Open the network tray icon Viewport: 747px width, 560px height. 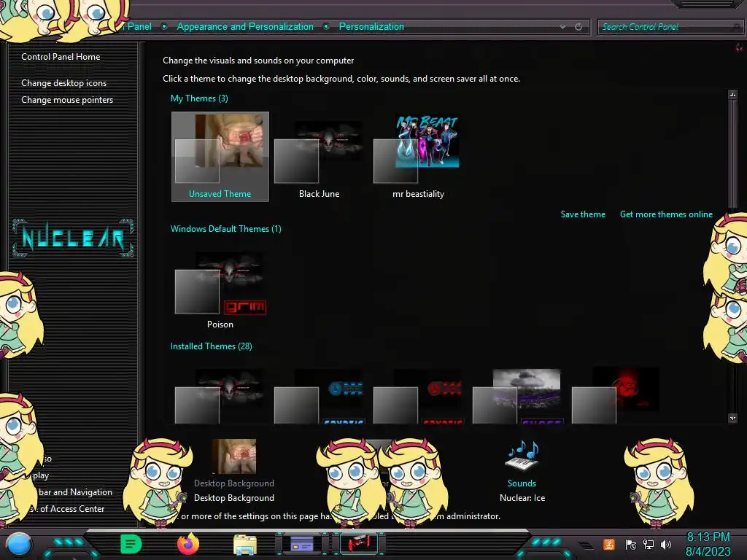tap(649, 544)
